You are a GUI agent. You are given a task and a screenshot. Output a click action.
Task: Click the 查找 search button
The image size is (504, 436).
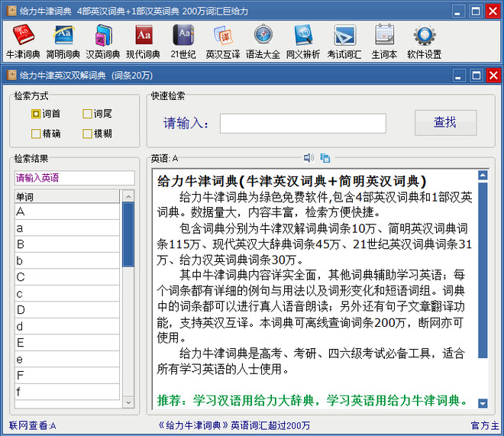[x=445, y=122]
